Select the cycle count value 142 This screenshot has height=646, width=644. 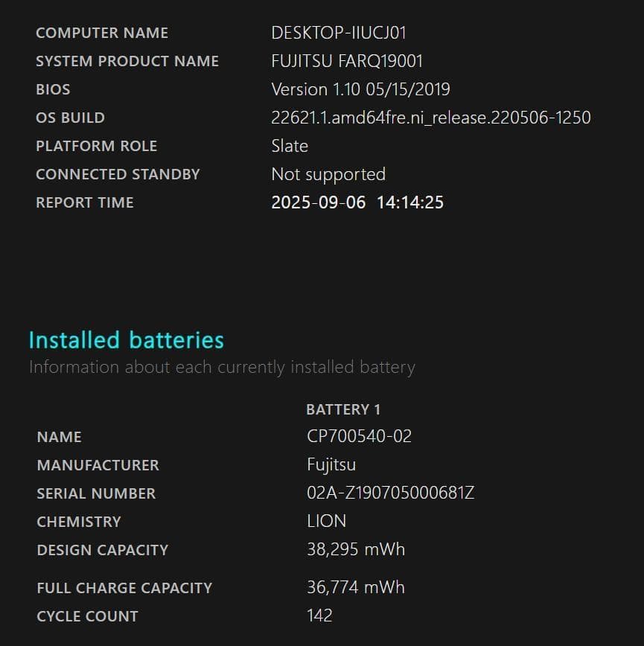[319, 615]
